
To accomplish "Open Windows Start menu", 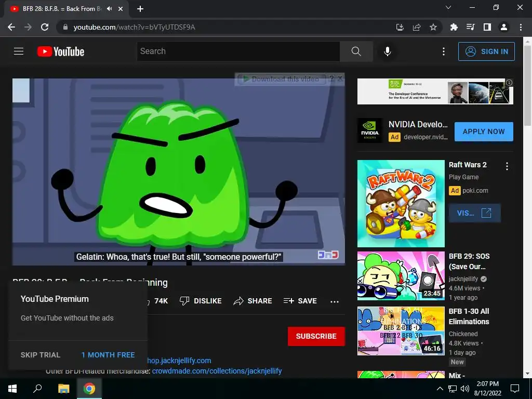I will coord(12,389).
